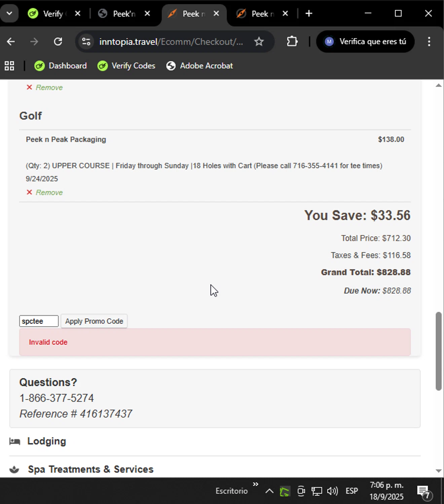Open the Dashboard bookmark
This screenshot has height=504, width=444.
[x=61, y=66]
